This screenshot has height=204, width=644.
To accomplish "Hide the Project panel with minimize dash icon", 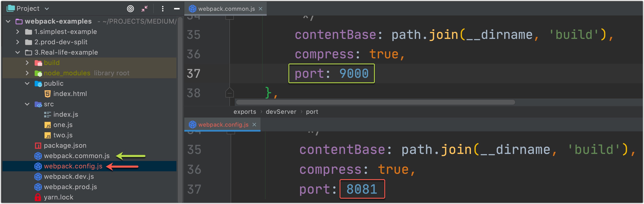I will coord(177,9).
